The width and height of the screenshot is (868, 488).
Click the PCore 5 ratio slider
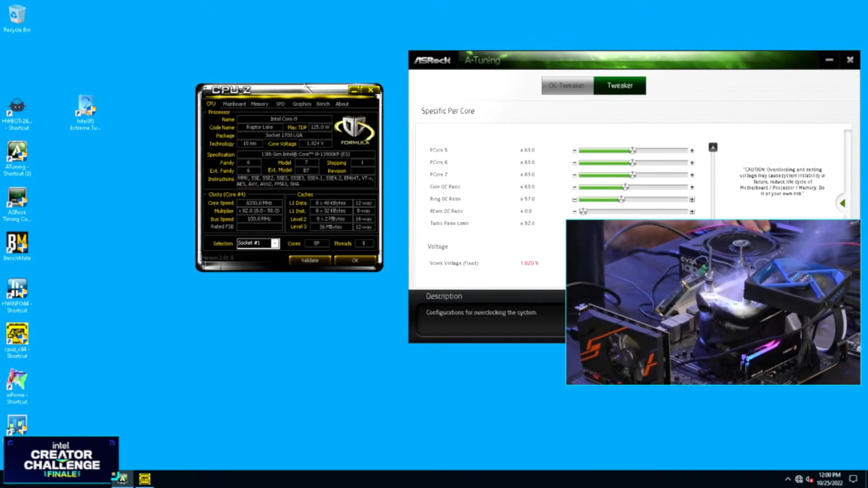tap(633, 150)
